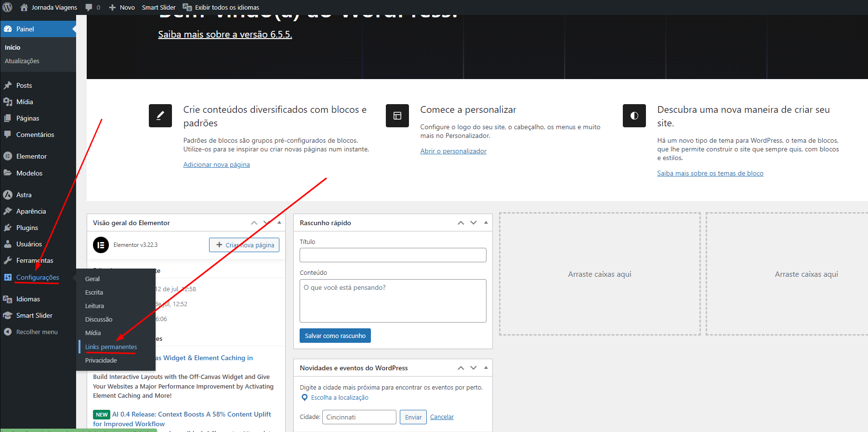This screenshot has width=868, height=432.
Task: Click the Smart Slider icon in the sidebar
Action: pos(8,315)
